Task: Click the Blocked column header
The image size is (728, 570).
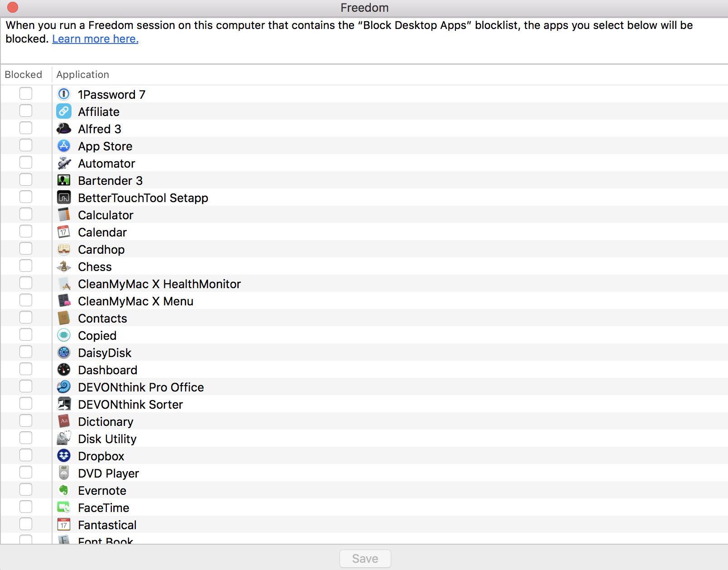Action: [24, 74]
